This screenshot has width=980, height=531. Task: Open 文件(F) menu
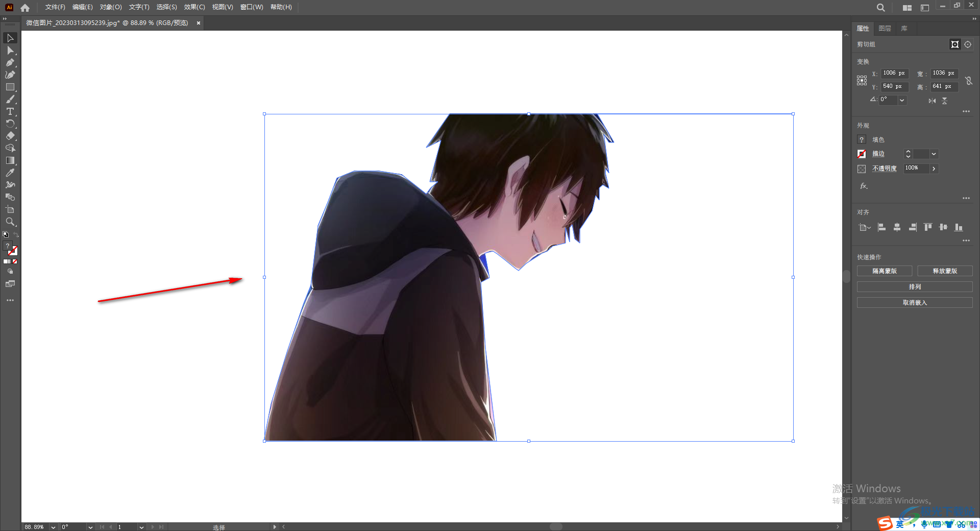55,7
